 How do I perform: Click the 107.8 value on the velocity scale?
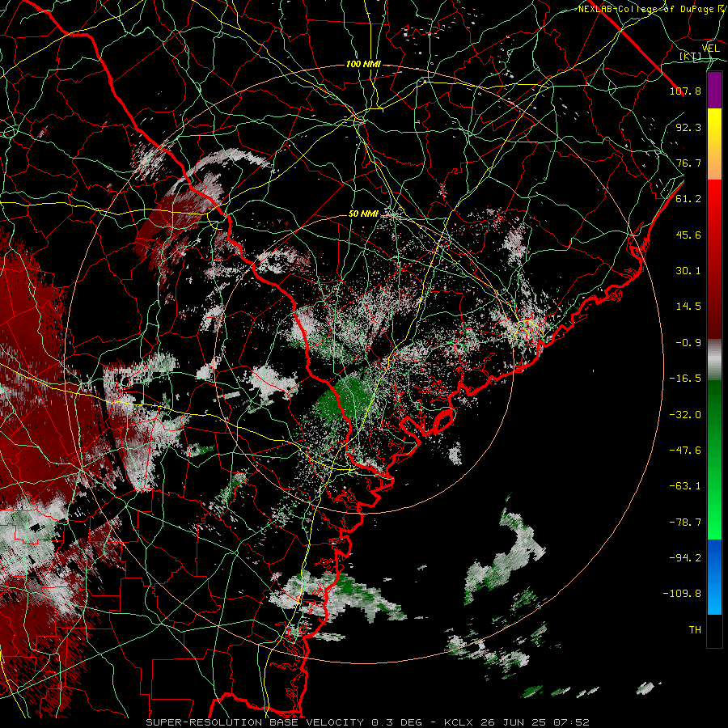click(x=685, y=91)
